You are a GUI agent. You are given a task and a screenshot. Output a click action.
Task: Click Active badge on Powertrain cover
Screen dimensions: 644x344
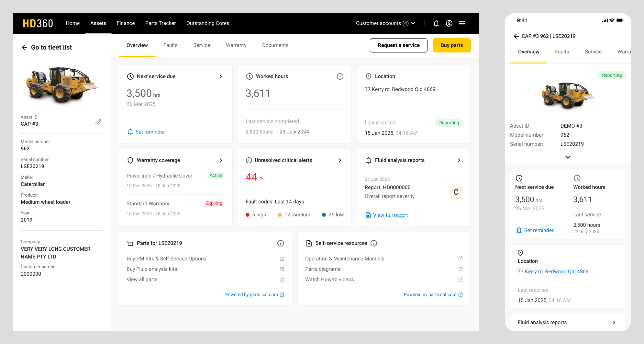pyautogui.click(x=216, y=176)
